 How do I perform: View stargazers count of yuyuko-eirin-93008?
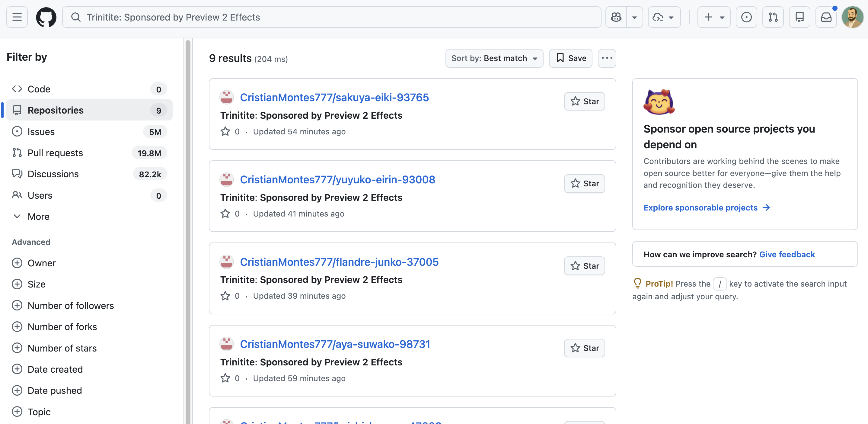click(x=230, y=214)
